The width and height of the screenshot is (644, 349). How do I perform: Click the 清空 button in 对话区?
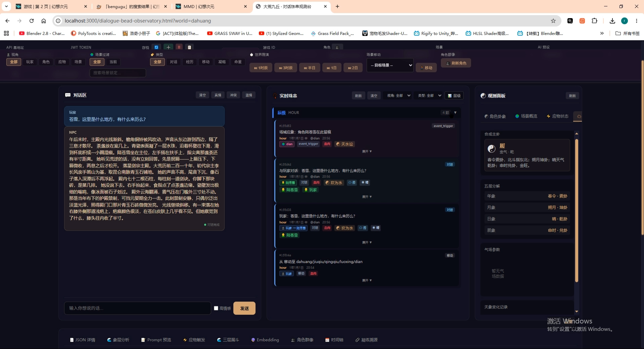coord(202,95)
